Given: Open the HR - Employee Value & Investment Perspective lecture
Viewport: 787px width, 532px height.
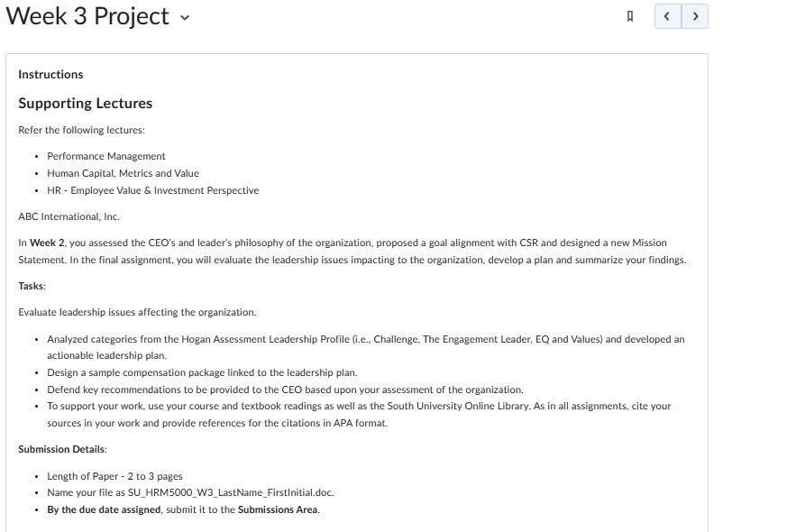Looking at the screenshot, I should coord(151,190).
